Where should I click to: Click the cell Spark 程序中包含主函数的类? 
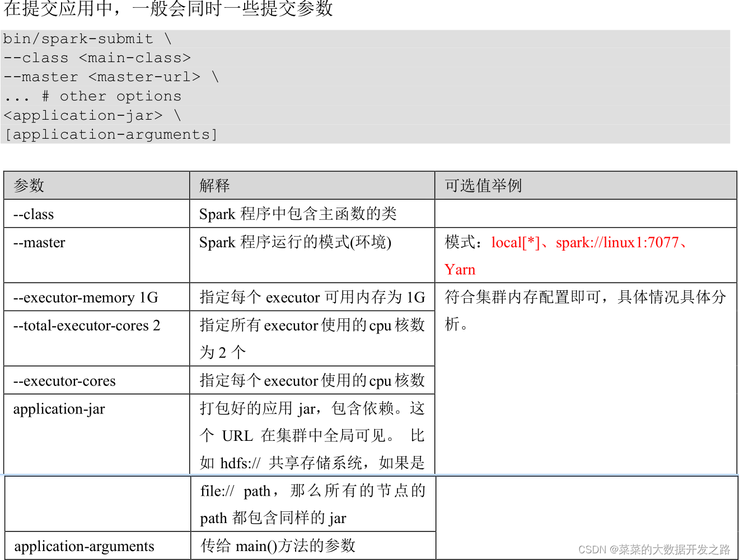click(312, 214)
